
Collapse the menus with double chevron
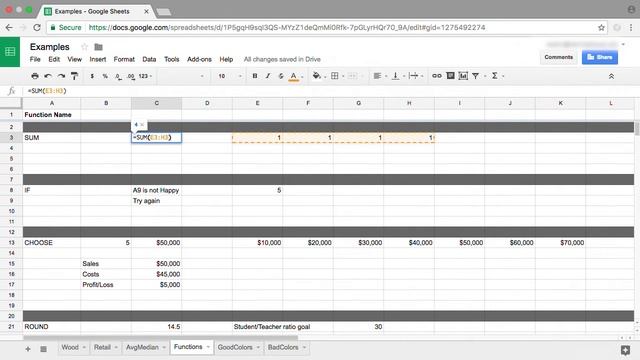click(611, 76)
